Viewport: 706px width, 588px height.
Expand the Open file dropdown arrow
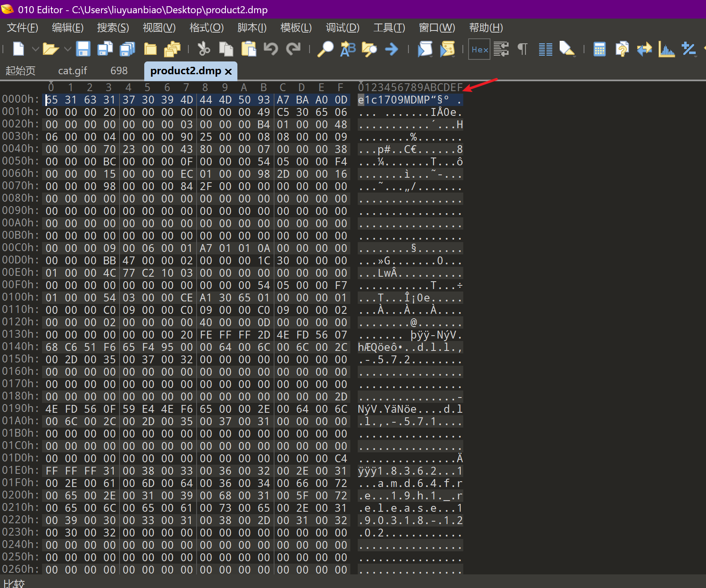tap(68, 49)
